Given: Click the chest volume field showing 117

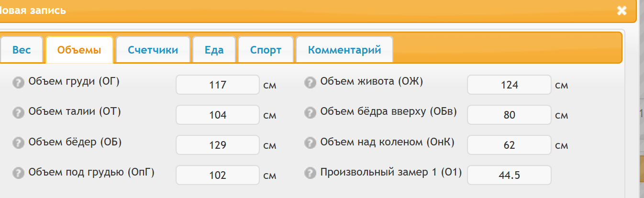Looking at the screenshot, I should coord(218,85).
